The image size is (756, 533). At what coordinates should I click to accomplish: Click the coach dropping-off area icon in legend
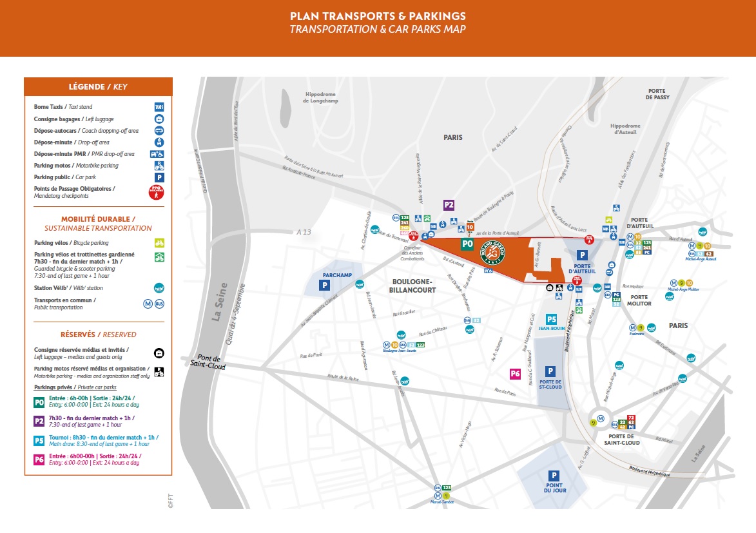tap(159, 130)
